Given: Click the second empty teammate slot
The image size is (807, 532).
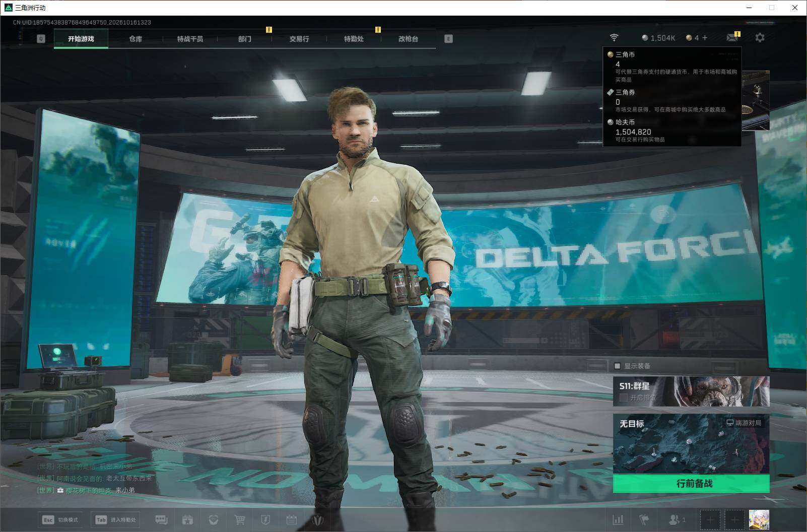Looking at the screenshot, I should tap(734, 519).
